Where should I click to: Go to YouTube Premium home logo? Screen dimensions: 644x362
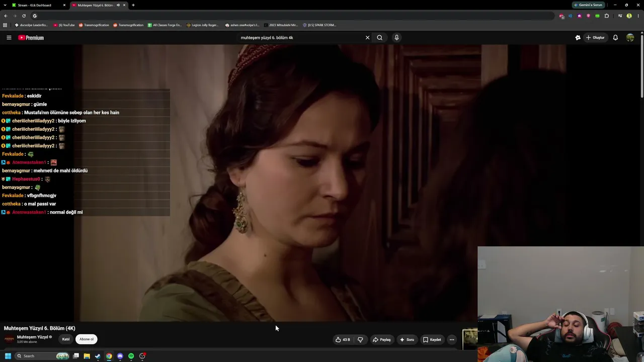point(31,38)
